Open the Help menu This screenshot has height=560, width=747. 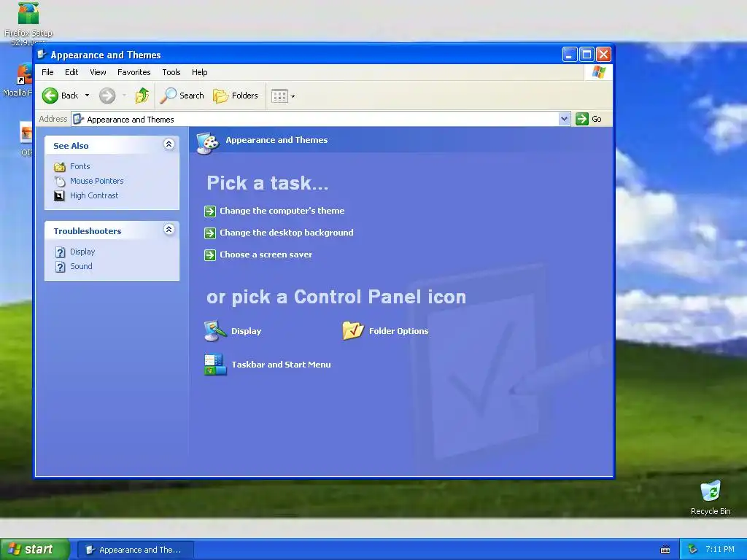pos(200,72)
